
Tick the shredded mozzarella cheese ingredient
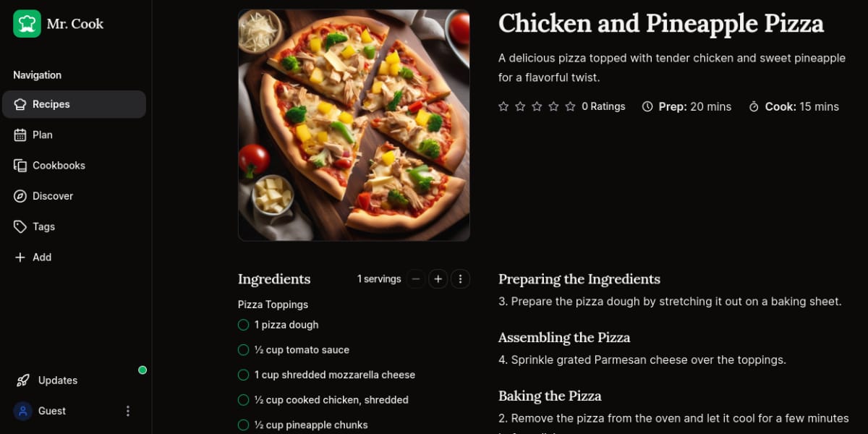(x=243, y=375)
